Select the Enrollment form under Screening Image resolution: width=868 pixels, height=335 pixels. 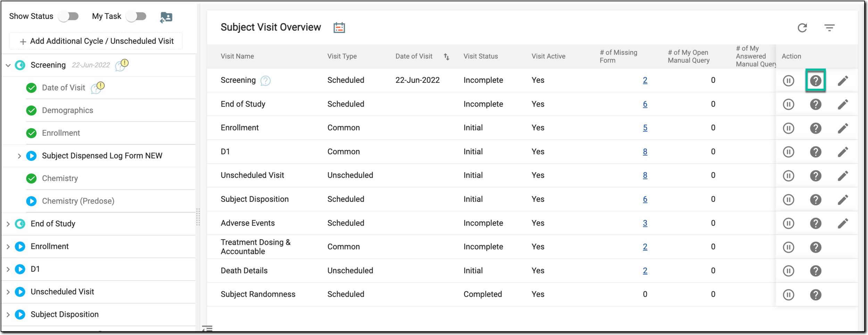61,133
